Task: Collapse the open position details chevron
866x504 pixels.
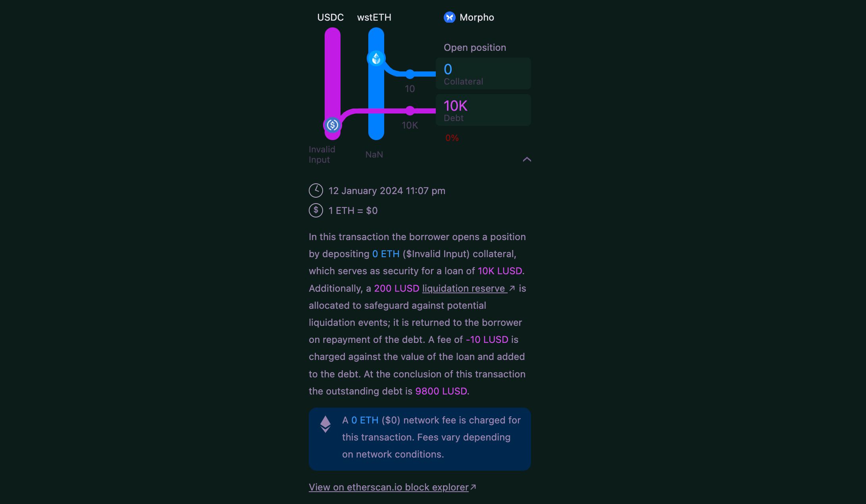Action: coord(527,159)
